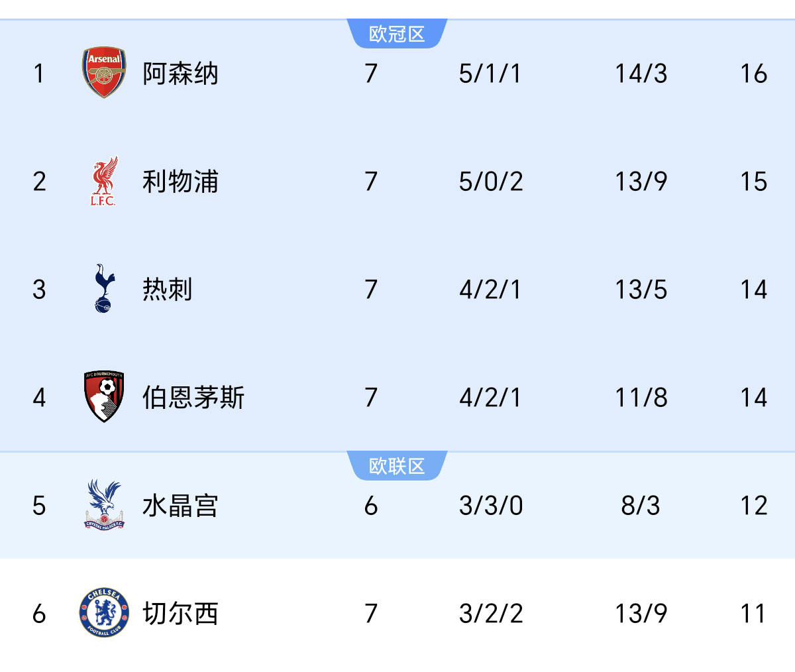Click the 欧联区 zone label
Screen dimensions: 795x672
[397, 466]
